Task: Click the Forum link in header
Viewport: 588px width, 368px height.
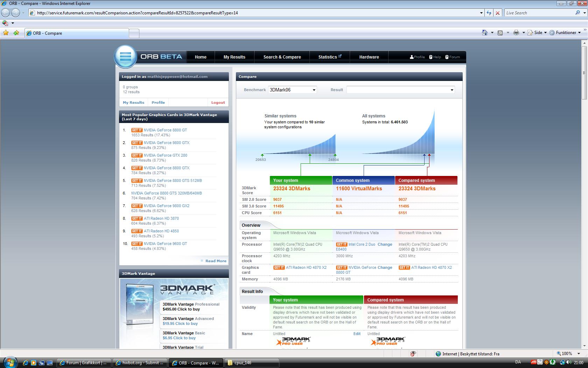Action: pos(454,57)
